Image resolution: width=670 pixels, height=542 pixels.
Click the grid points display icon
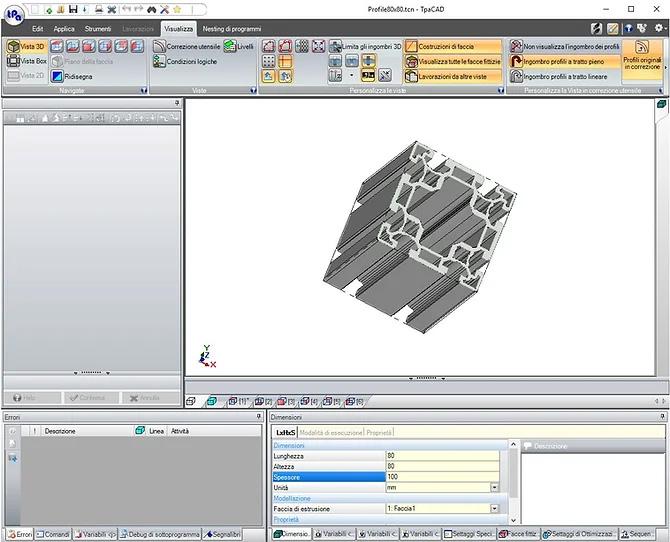268,62
